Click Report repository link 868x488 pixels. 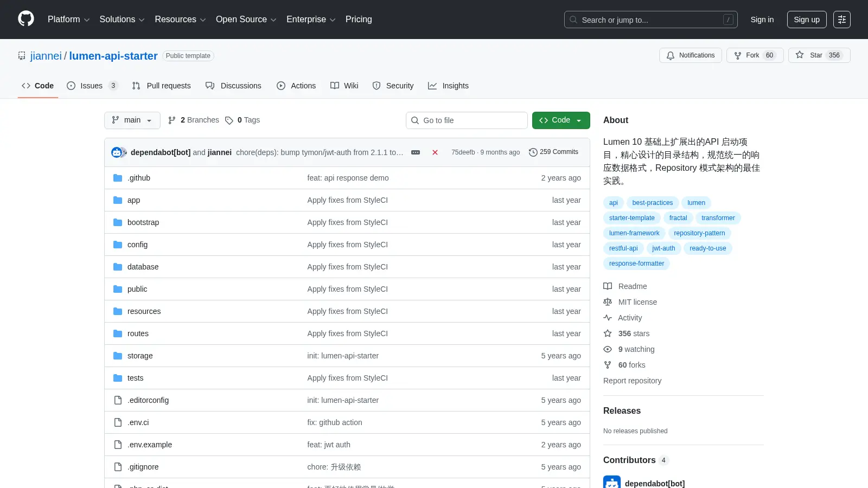coord(633,381)
